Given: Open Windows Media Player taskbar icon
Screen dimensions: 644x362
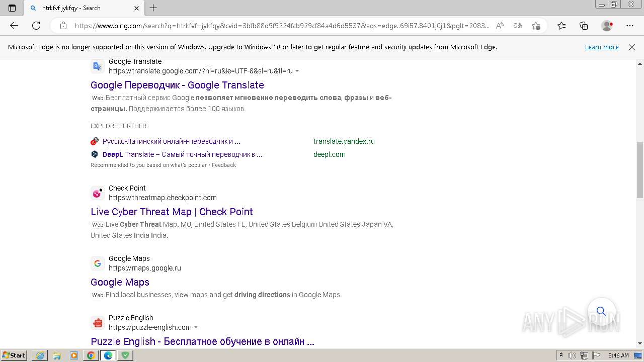Looking at the screenshot, I should click(74, 355).
